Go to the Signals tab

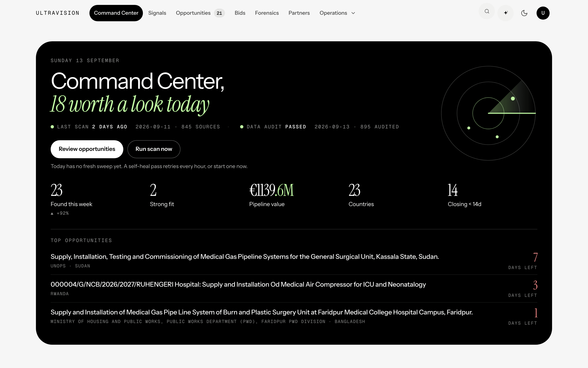157,13
